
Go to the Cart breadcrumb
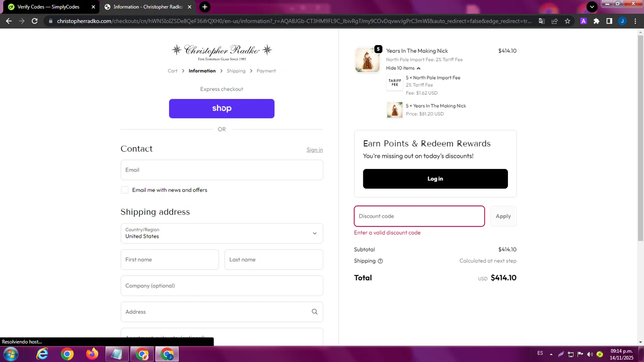[x=173, y=71]
